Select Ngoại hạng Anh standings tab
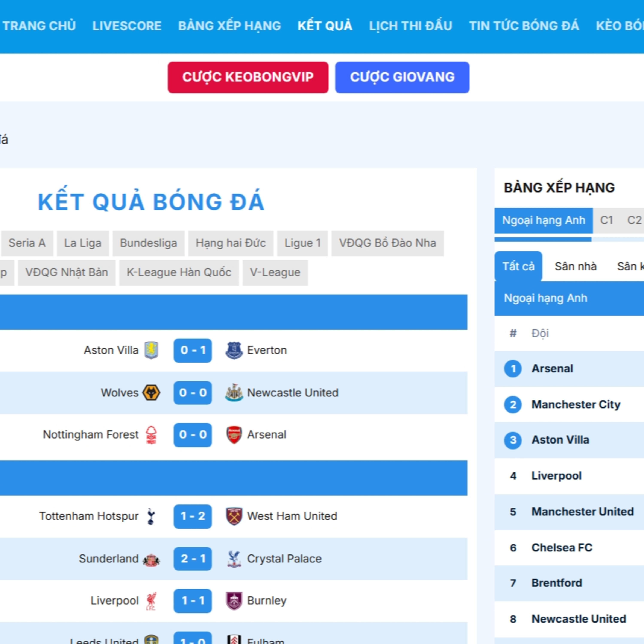Screen dimensions: 644x644 [x=543, y=220]
